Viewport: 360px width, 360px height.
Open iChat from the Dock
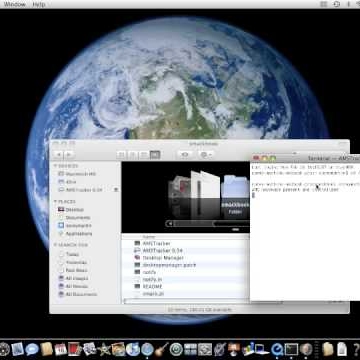[32, 349]
